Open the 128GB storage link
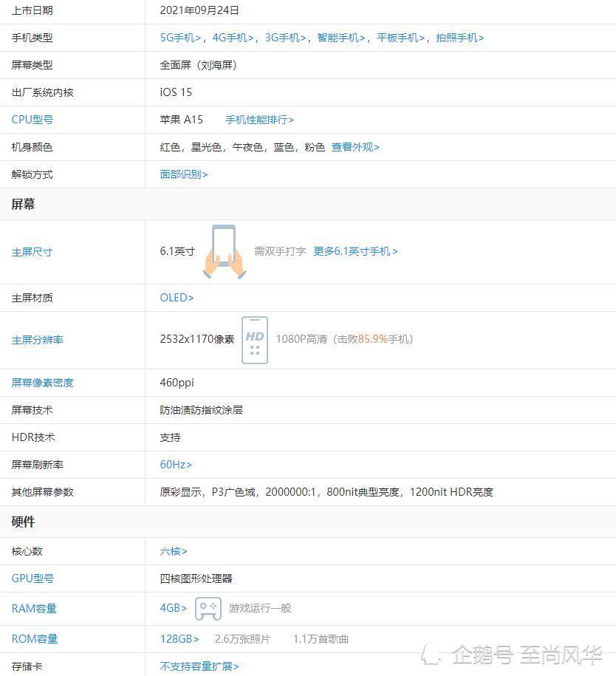616x676 pixels. (179, 639)
